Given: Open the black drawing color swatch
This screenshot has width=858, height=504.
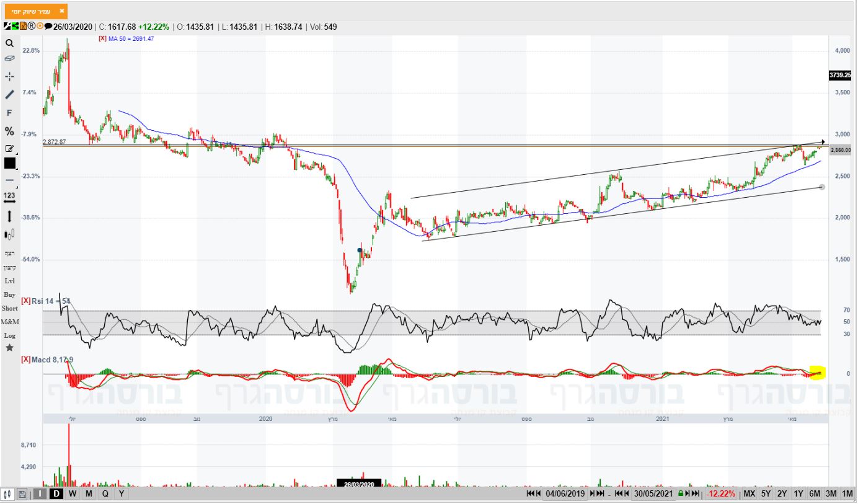Looking at the screenshot, I should [x=10, y=163].
